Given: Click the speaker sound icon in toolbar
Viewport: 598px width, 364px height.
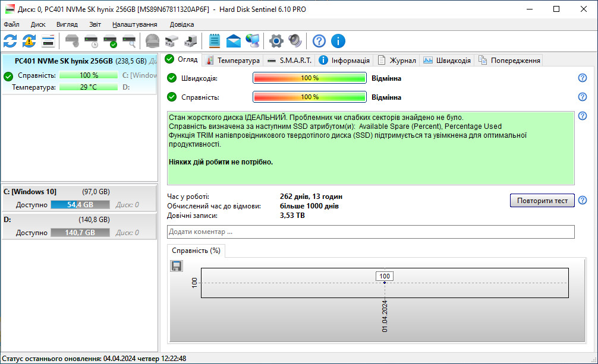Looking at the screenshot, I should pyautogui.click(x=295, y=41).
